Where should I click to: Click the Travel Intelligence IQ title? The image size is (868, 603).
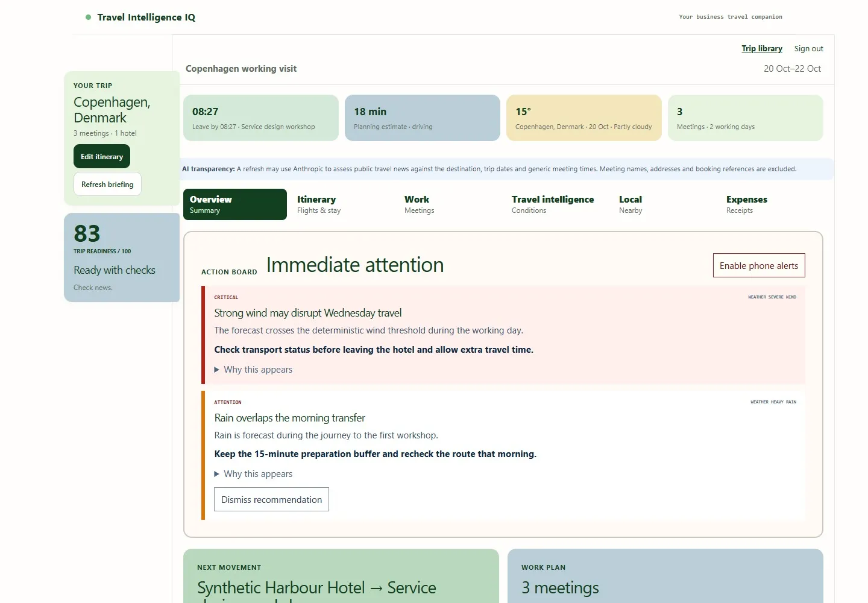click(146, 17)
